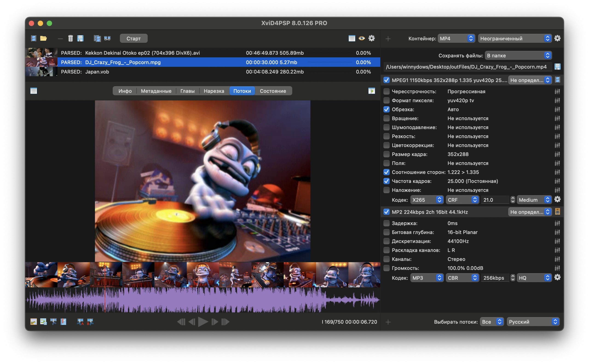Click speaker icon on MP2 audio stream row
The image size is (589, 364).
coord(557,212)
